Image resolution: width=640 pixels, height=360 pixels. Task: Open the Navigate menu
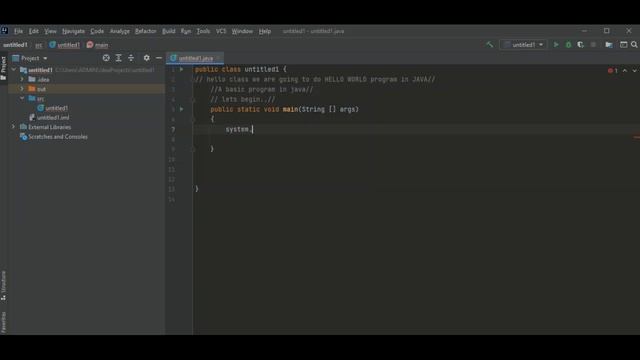[x=73, y=31]
